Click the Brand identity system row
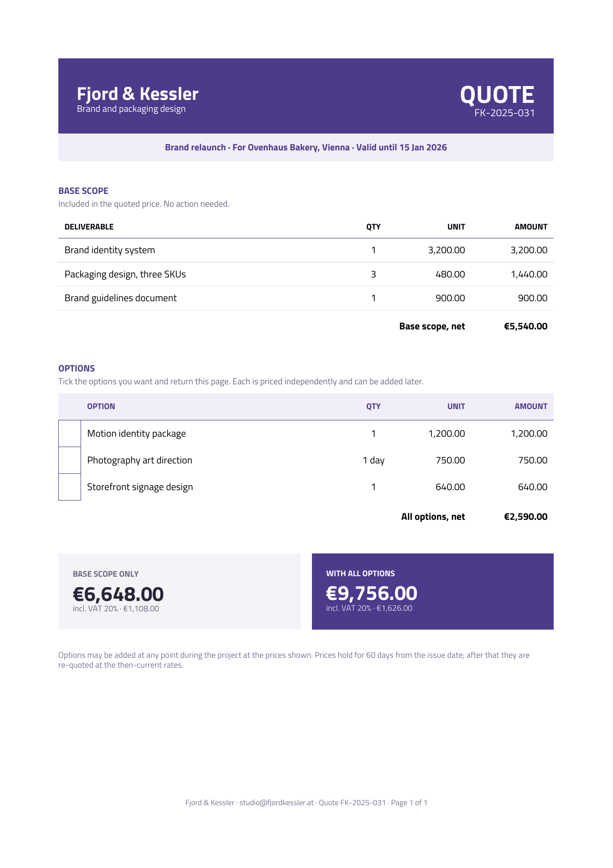The image size is (613, 868). (306, 250)
